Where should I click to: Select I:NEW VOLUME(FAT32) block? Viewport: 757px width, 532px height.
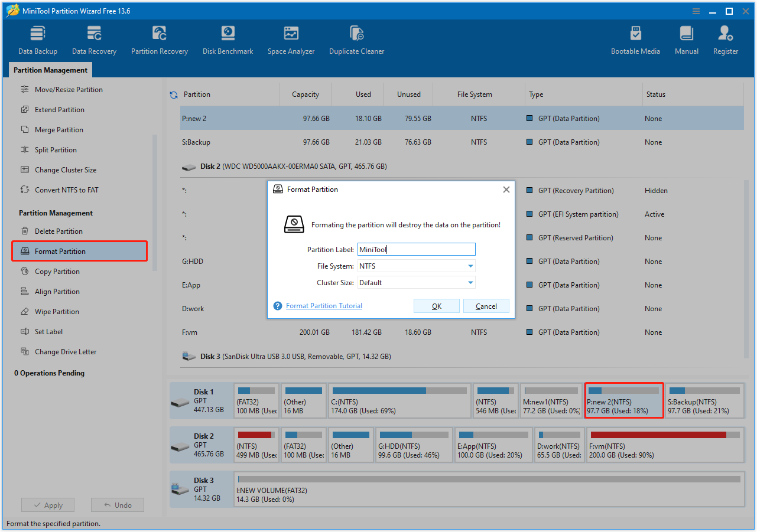pyautogui.click(x=489, y=489)
